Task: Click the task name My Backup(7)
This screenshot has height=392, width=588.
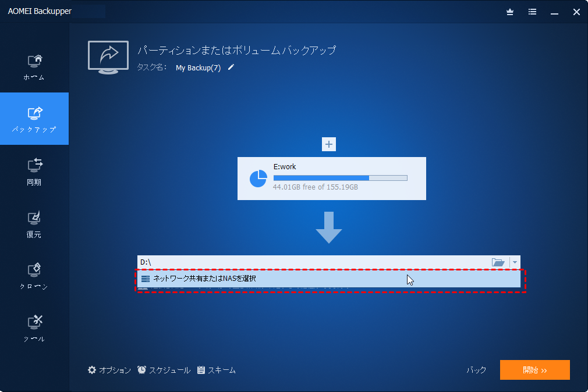Action: 198,68
